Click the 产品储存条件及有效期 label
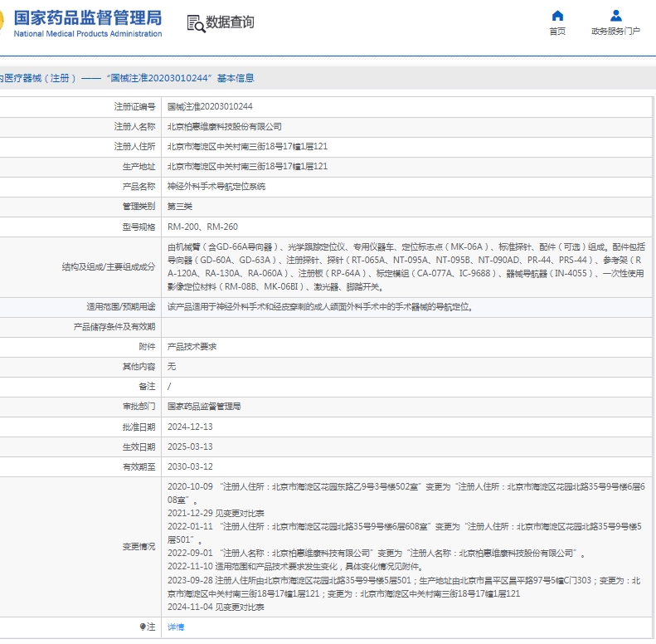 [114, 327]
